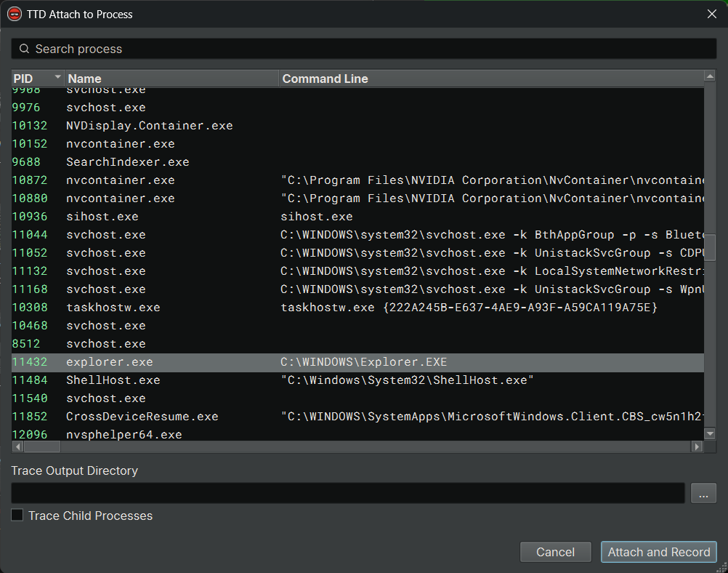
Task: Click the vertical scrollbar down arrow
Action: 710,434
